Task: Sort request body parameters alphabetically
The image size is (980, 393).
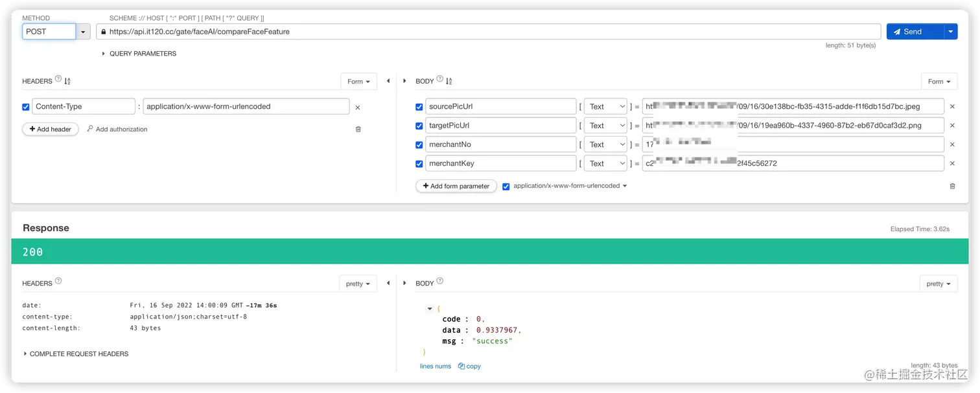Action: (449, 81)
